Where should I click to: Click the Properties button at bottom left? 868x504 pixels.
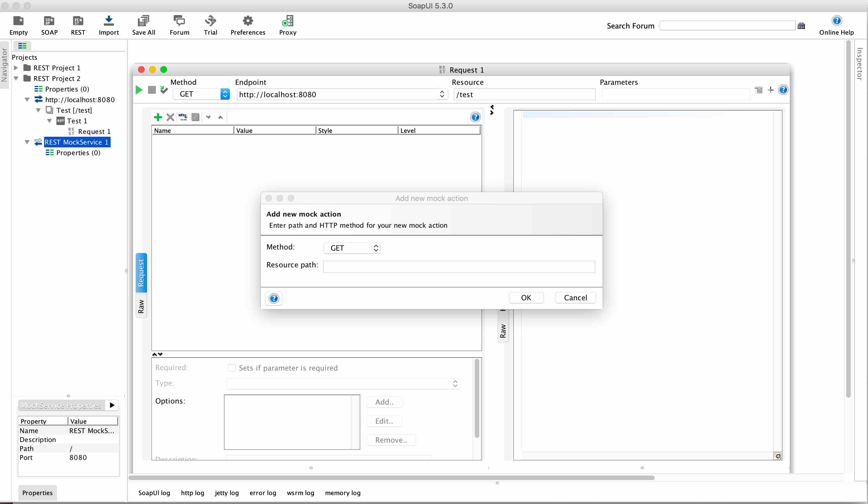(37, 493)
